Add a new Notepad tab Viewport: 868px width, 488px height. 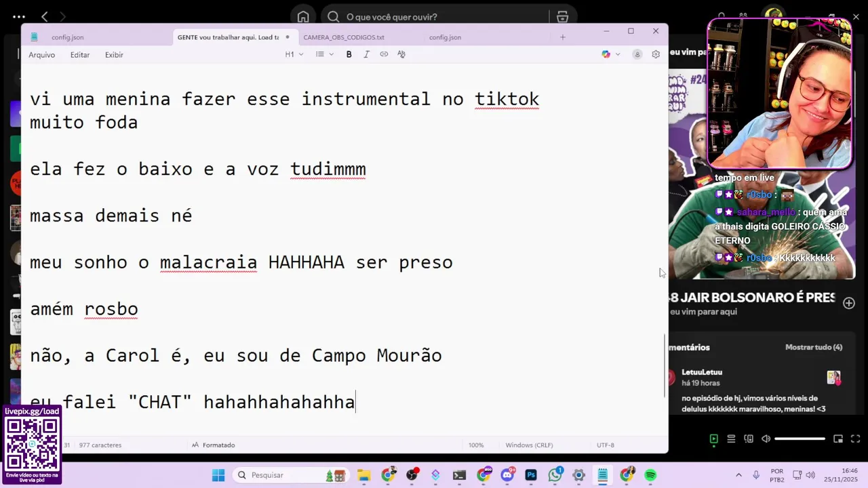(562, 37)
